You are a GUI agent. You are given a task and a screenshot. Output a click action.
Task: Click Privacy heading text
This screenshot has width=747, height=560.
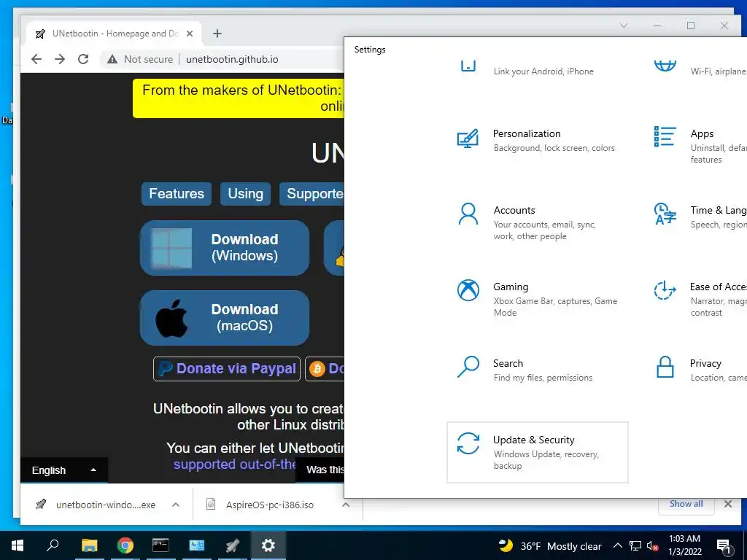[x=705, y=363]
